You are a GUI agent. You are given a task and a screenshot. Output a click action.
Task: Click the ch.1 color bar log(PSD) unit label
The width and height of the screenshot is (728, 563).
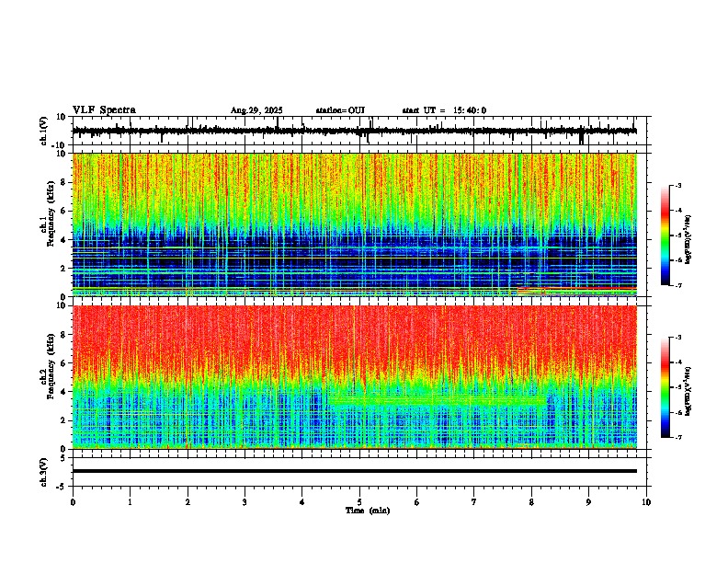tap(688, 239)
